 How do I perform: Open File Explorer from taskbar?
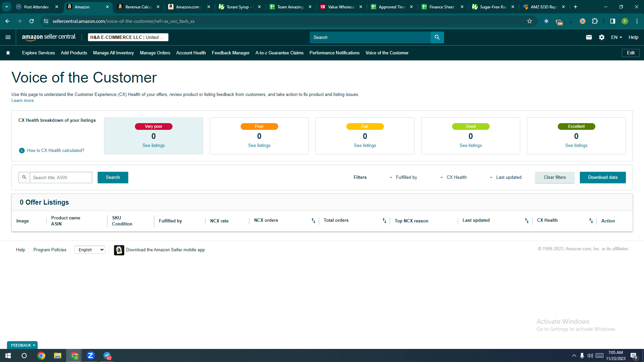[x=58, y=356]
